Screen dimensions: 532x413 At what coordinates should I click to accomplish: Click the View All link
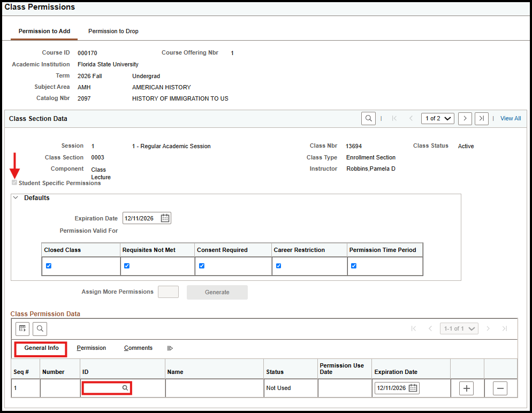click(x=510, y=118)
